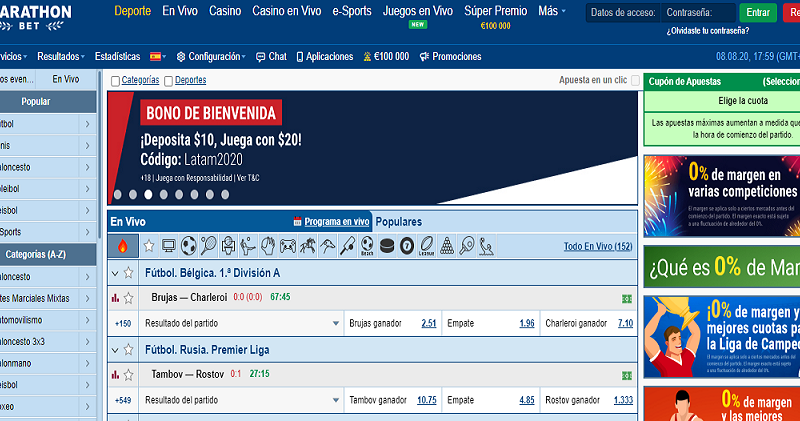Focus the Datos de acceso login field

point(623,13)
